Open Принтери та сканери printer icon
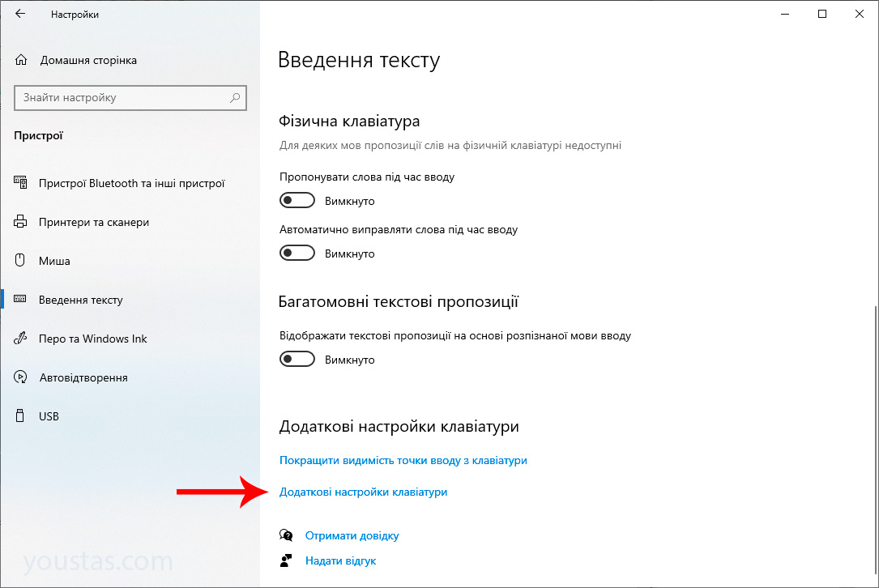 click(x=20, y=221)
